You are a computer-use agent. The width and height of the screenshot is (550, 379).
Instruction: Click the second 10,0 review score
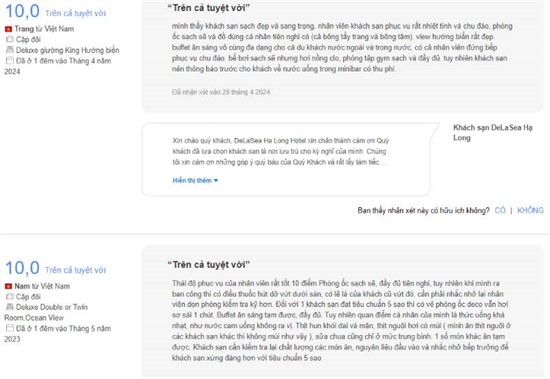22,268
